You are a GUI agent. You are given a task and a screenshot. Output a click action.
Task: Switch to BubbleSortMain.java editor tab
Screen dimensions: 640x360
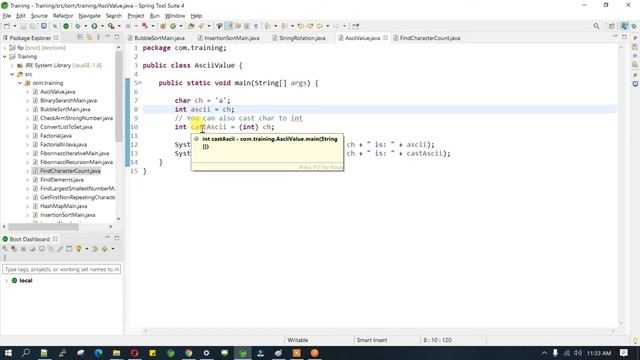[x=156, y=38]
